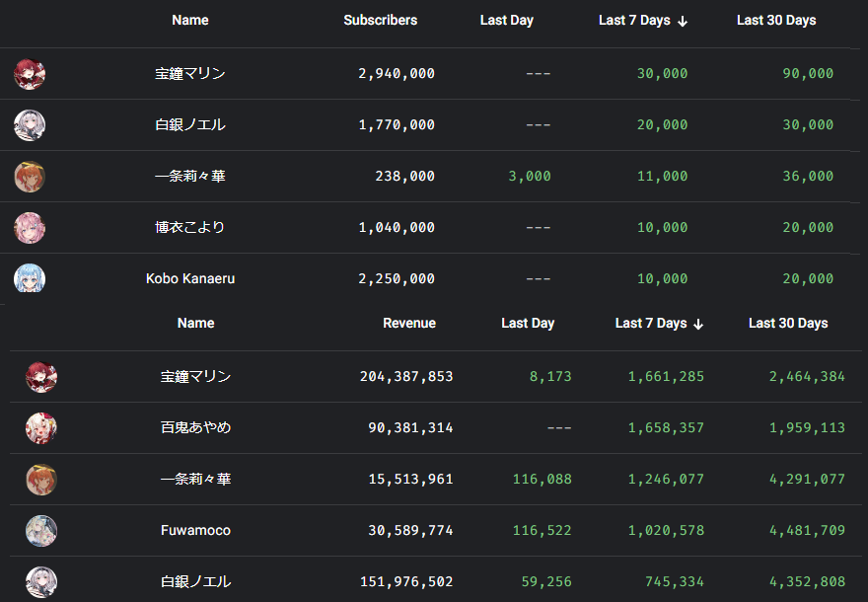
Task: Open the Kobo Kanaeru channel name link
Action: pos(190,279)
